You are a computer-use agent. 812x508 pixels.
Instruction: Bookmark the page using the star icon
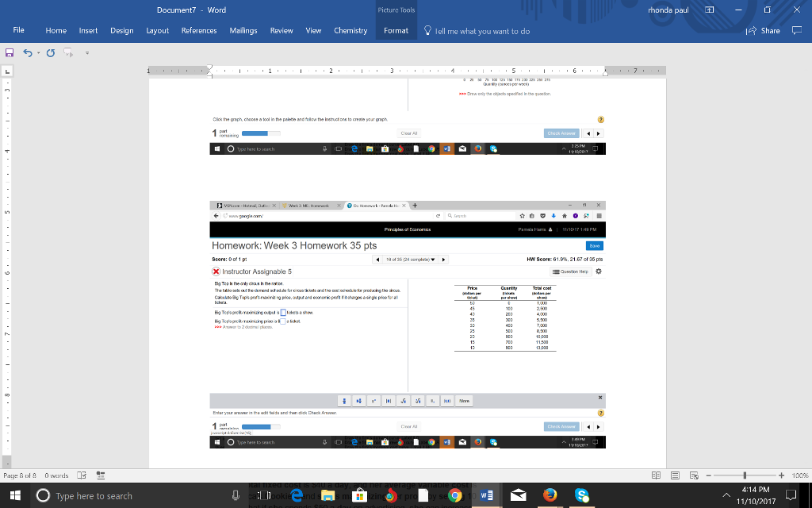pos(523,215)
